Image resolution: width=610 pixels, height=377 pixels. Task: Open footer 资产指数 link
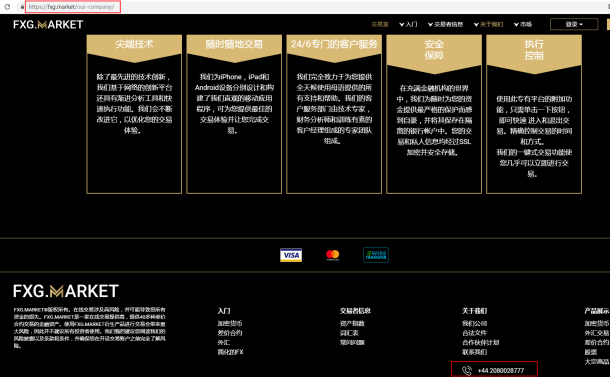tap(352, 323)
